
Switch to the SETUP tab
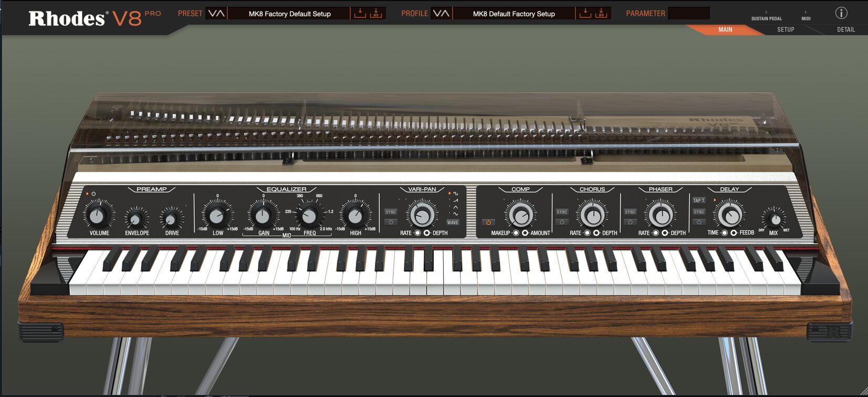pyautogui.click(x=786, y=29)
